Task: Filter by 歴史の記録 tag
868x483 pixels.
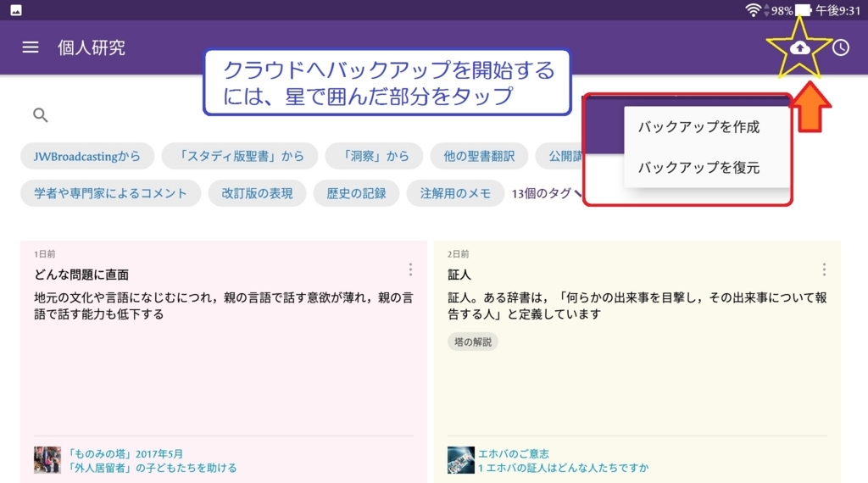Action: pos(356,193)
